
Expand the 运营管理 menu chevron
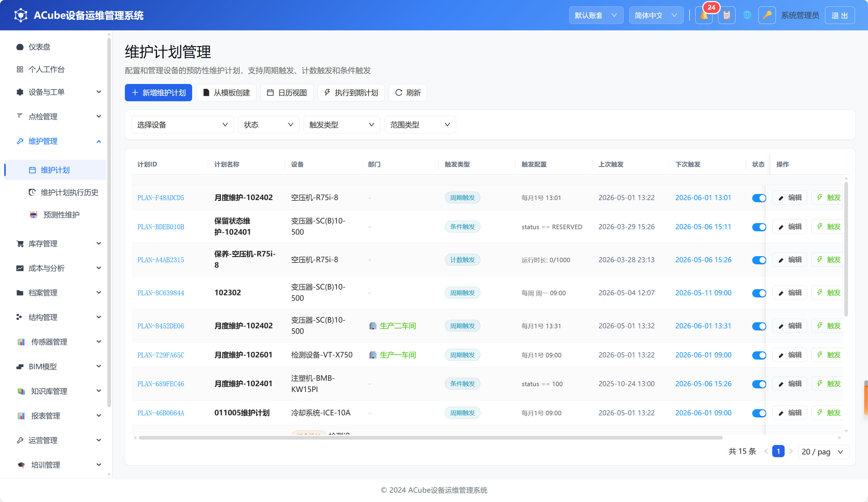[99, 440]
